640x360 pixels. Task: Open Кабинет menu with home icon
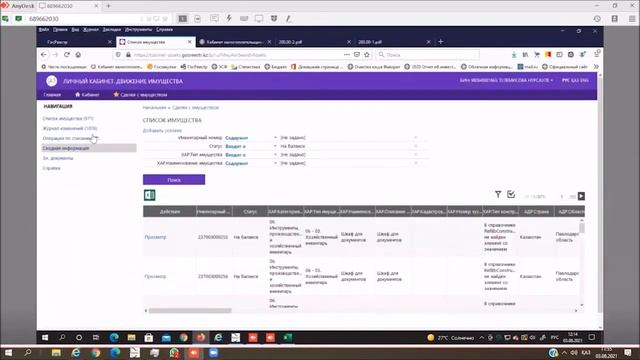click(87, 95)
